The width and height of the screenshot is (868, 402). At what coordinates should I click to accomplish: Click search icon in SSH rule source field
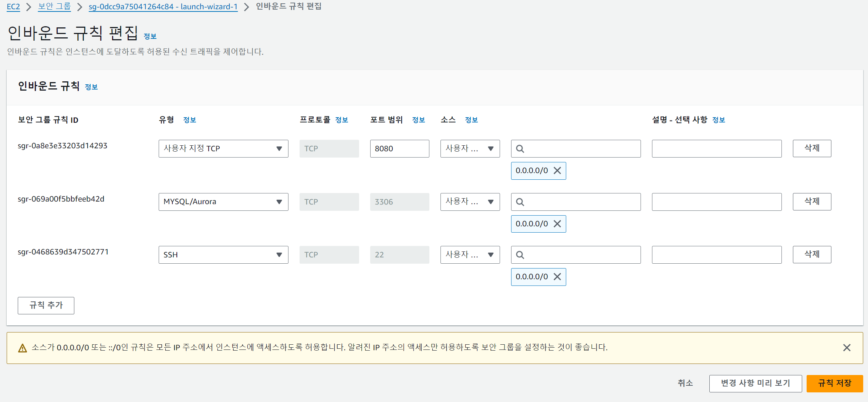[x=520, y=255]
